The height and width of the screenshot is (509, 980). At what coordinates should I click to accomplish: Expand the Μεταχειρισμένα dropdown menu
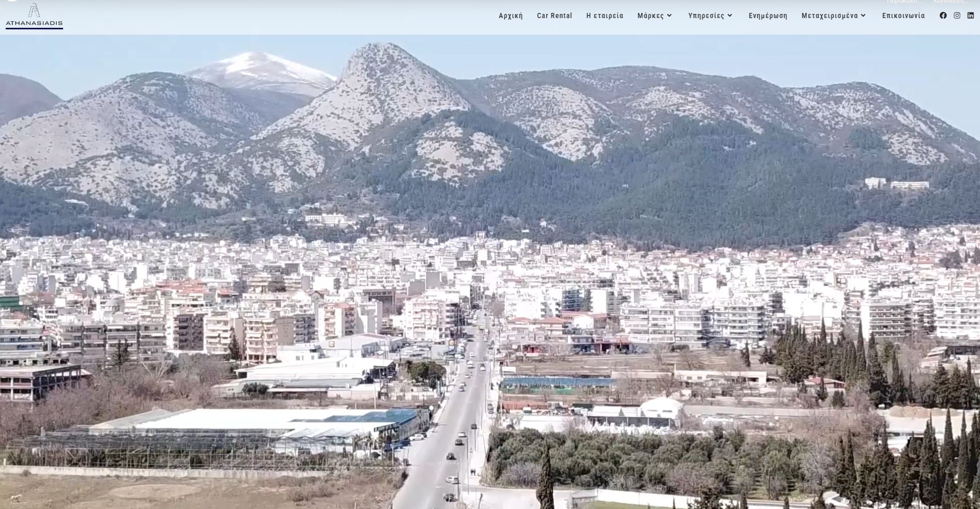click(834, 16)
